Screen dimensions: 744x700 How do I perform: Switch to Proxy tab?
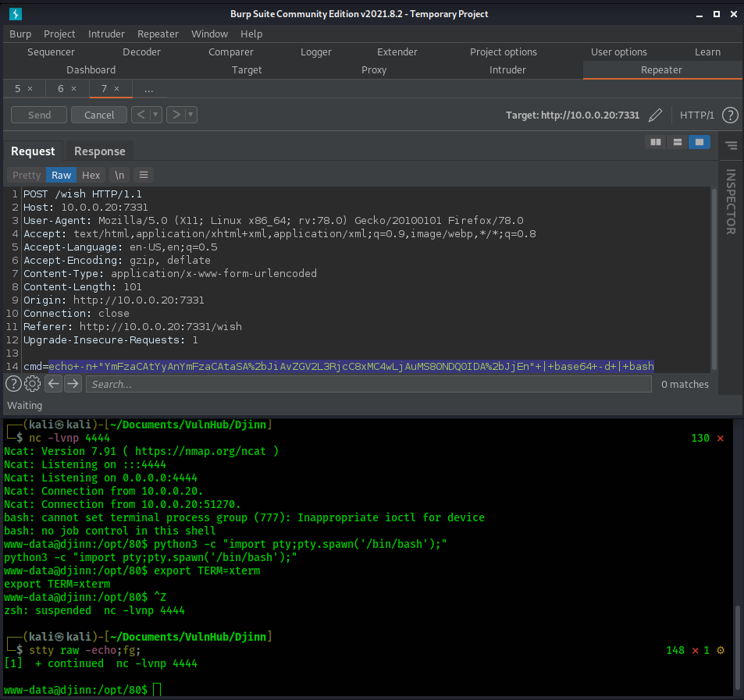click(x=374, y=70)
